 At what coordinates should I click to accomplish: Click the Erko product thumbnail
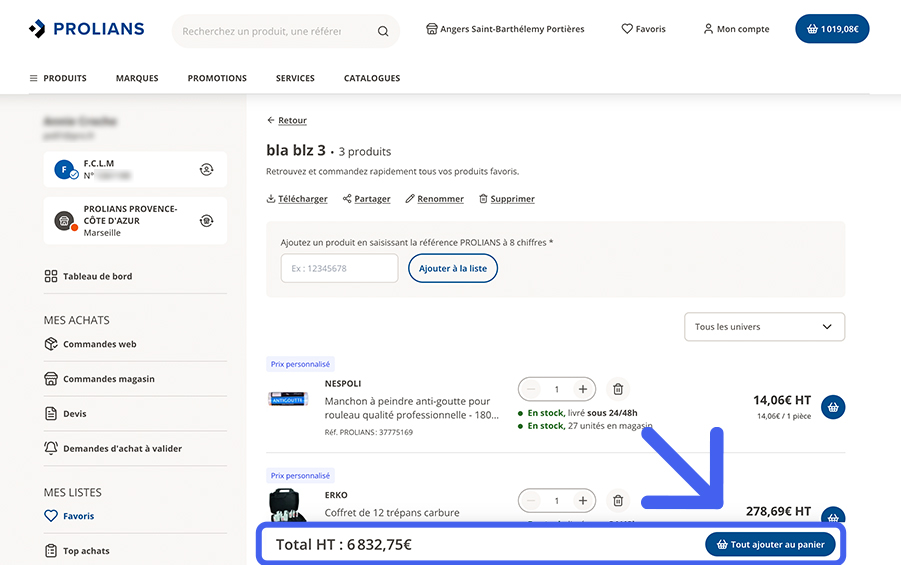(286, 505)
